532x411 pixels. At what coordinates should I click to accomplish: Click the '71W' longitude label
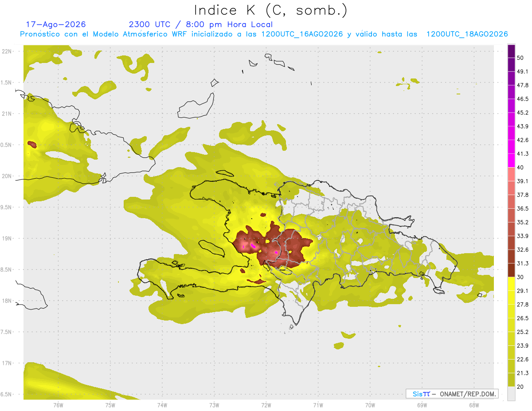(x=318, y=405)
